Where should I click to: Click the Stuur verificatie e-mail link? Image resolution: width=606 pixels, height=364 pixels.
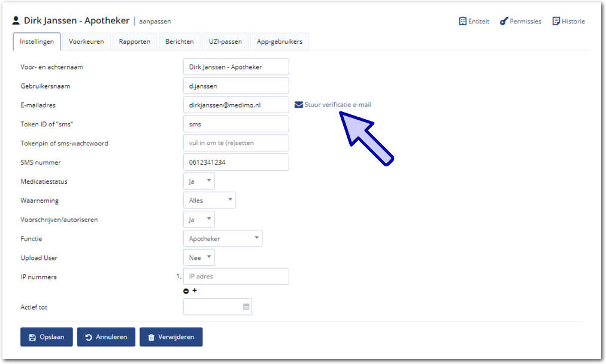coord(338,105)
